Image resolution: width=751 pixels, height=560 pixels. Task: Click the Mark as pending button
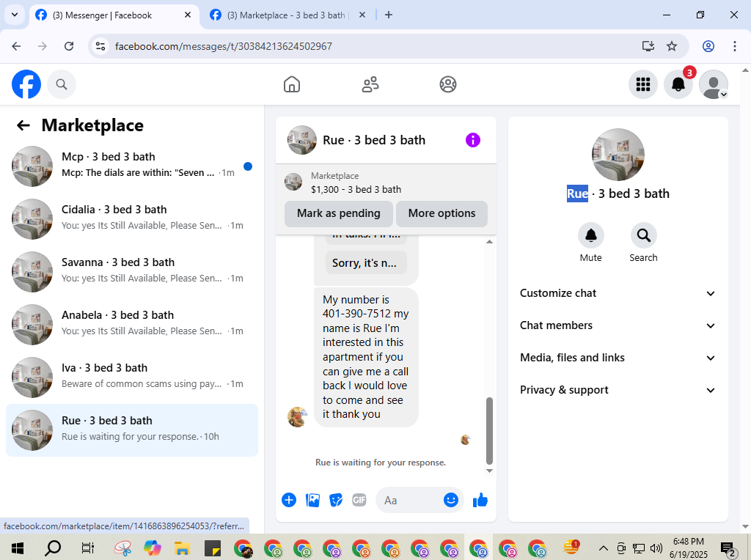point(339,213)
